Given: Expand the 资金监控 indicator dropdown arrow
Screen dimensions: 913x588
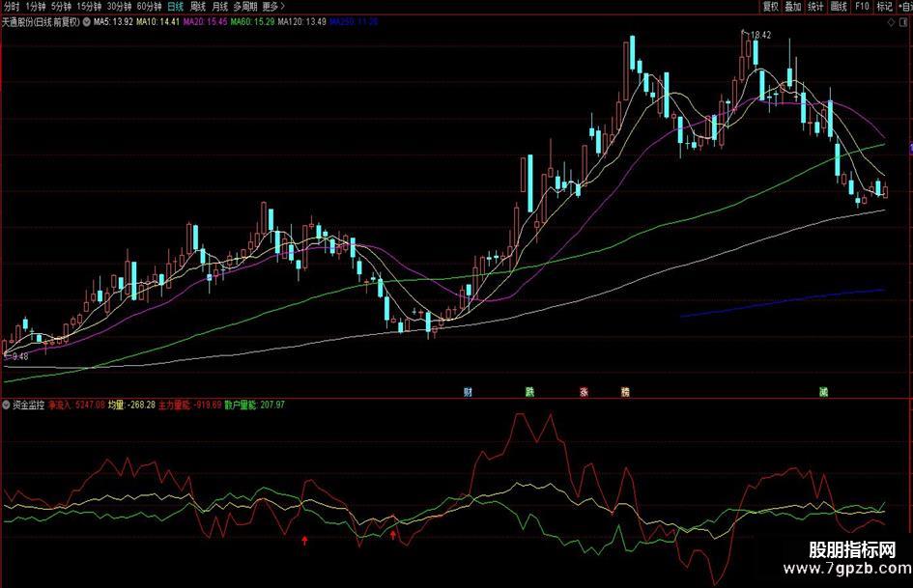Looking at the screenshot, I should [7, 405].
